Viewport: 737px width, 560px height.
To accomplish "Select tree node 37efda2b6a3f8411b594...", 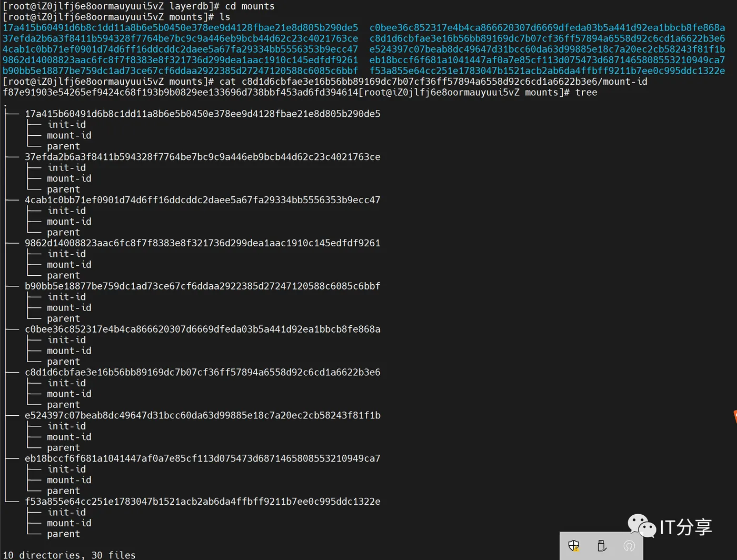I will (x=203, y=157).
